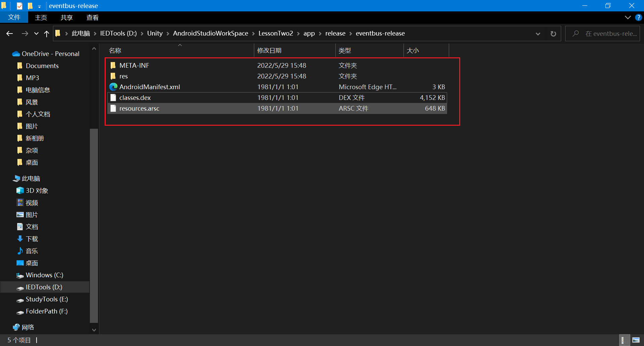Sort by the 修改日期 column header
Image resolution: width=644 pixels, height=346 pixels.
(x=294, y=50)
